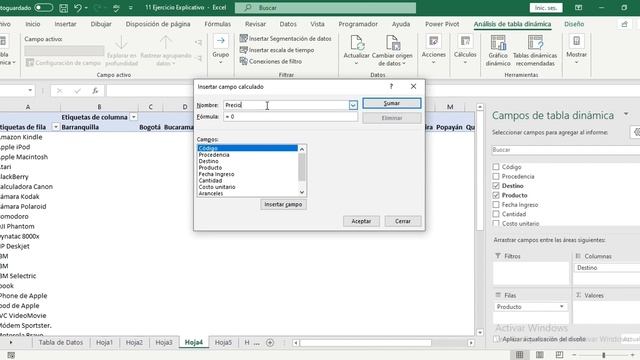
Task: Add a new sheet with plus icon
Action: point(270,342)
